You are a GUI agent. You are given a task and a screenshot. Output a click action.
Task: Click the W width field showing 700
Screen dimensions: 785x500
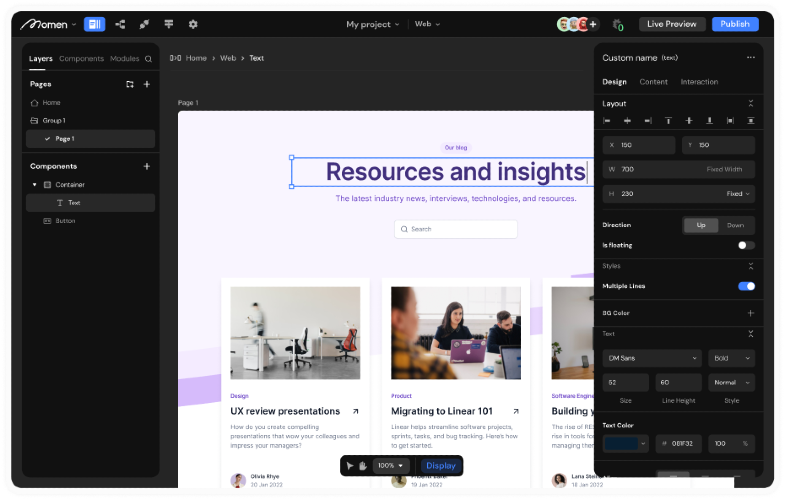679,169
